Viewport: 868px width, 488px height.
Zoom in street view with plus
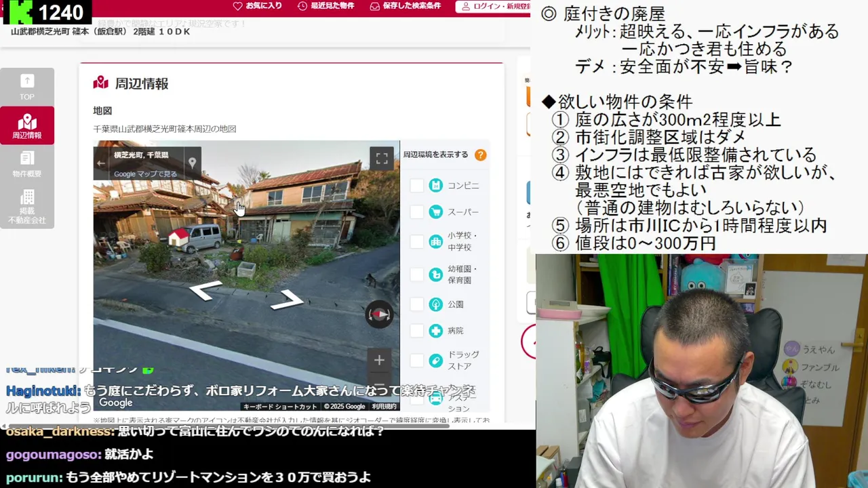click(x=379, y=360)
